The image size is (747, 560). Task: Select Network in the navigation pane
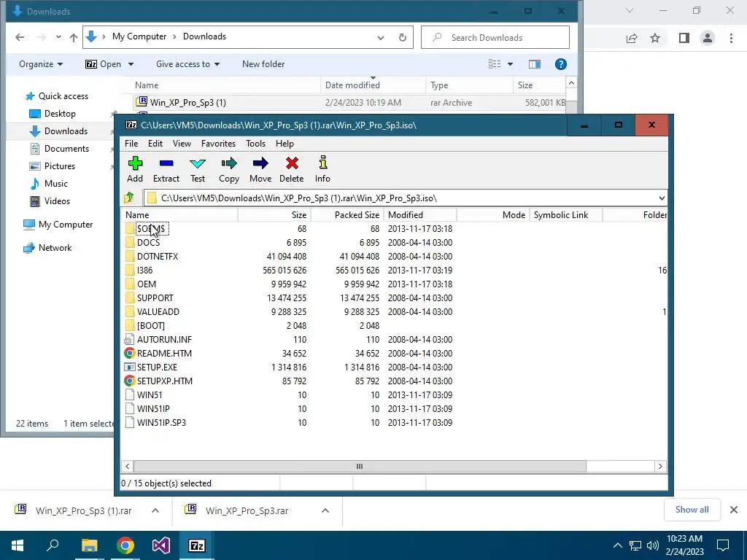tap(55, 248)
